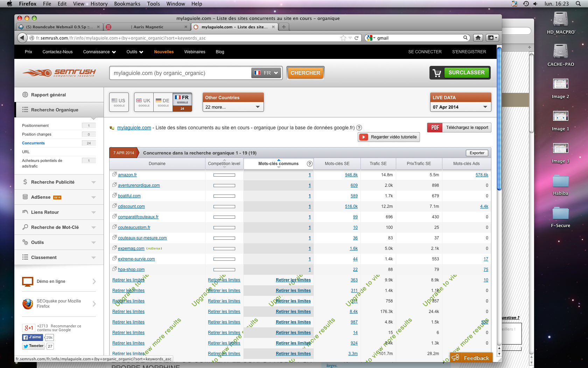588x368 pixels.
Task: Click the domain search input field
Action: 180,73
